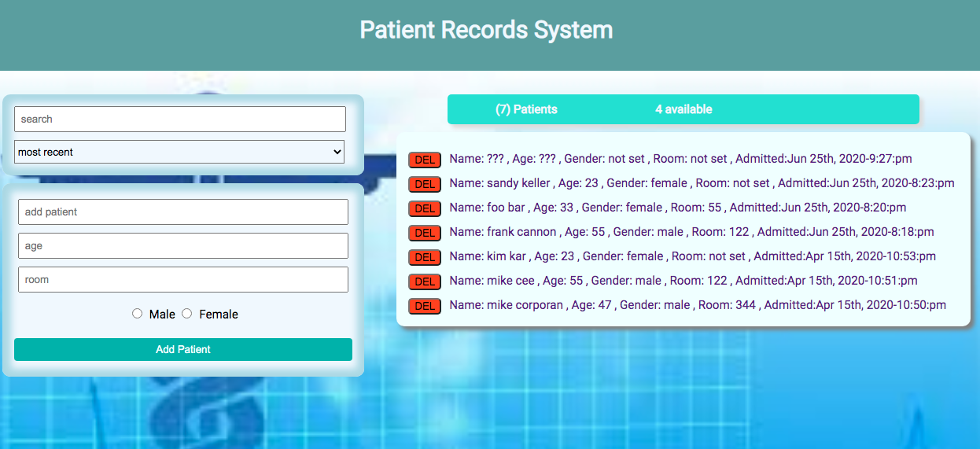Click the Patient Records System title
This screenshot has width=980, height=449.
click(x=486, y=30)
